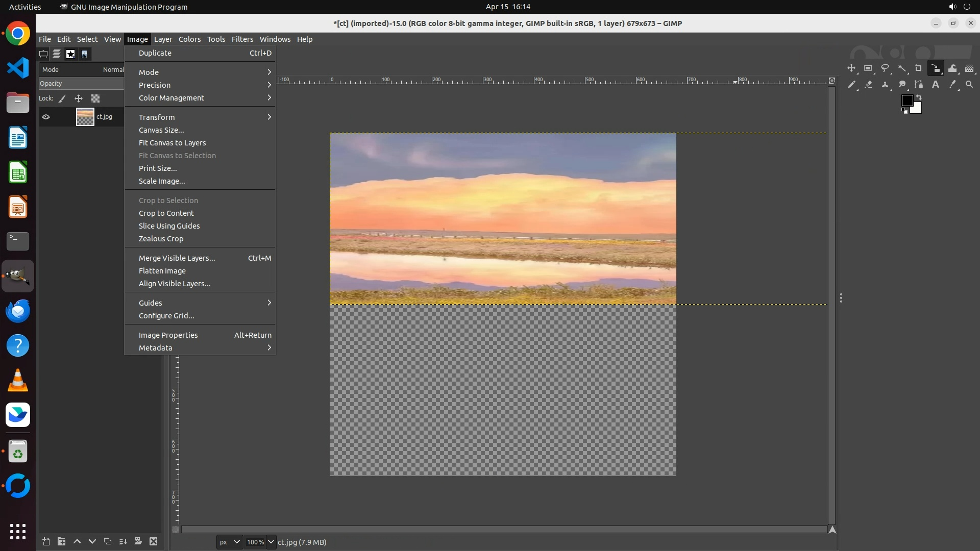Open Thunderbird from the Ubuntu dock
The image size is (980, 551).
point(18,311)
